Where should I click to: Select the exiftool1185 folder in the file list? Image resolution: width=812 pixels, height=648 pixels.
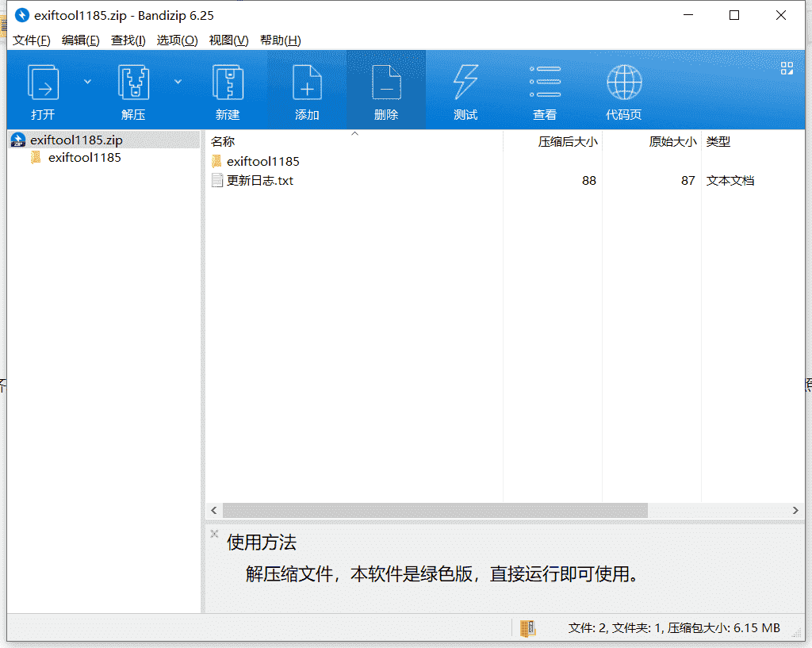pyautogui.click(x=263, y=162)
